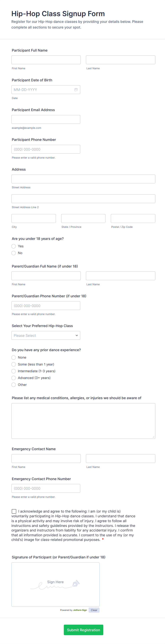Click Parent/Guardian Last Name field
Viewport: 165px width, 644px height.
point(120,276)
